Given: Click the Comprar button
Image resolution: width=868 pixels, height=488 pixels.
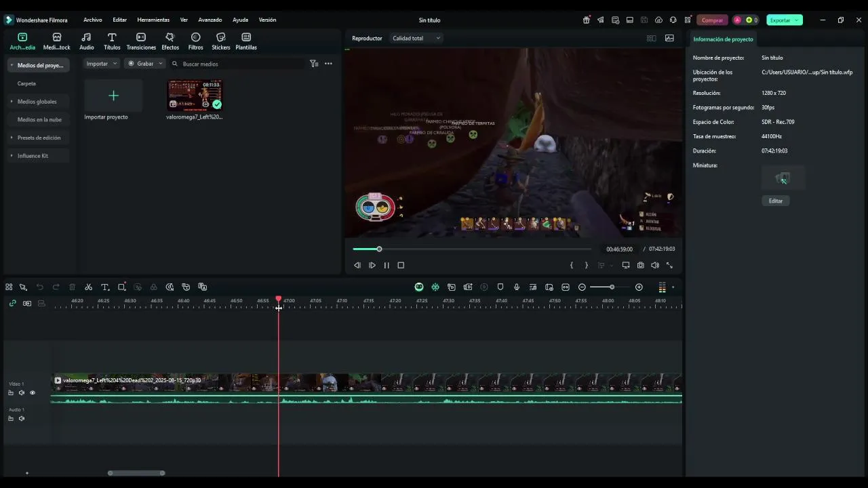Looking at the screenshot, I should 712,20.
